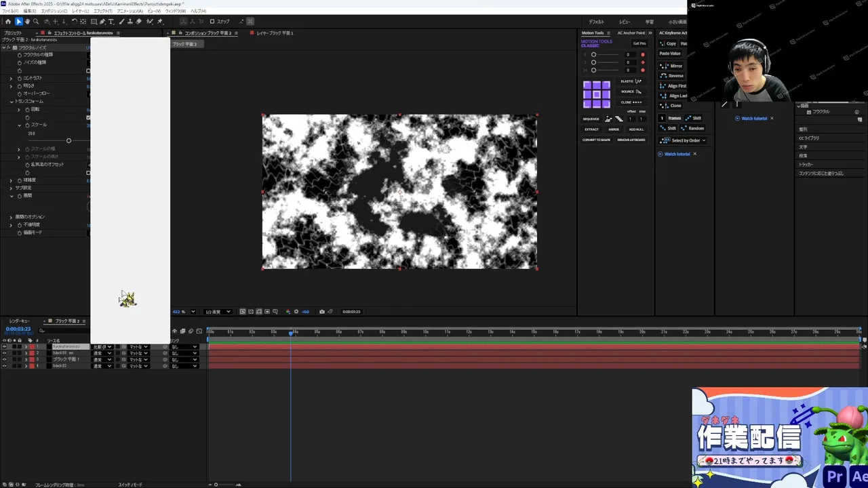Select the Roto Brush tool
This screenshot has width=868, height=488.
[x=149, y=22]
